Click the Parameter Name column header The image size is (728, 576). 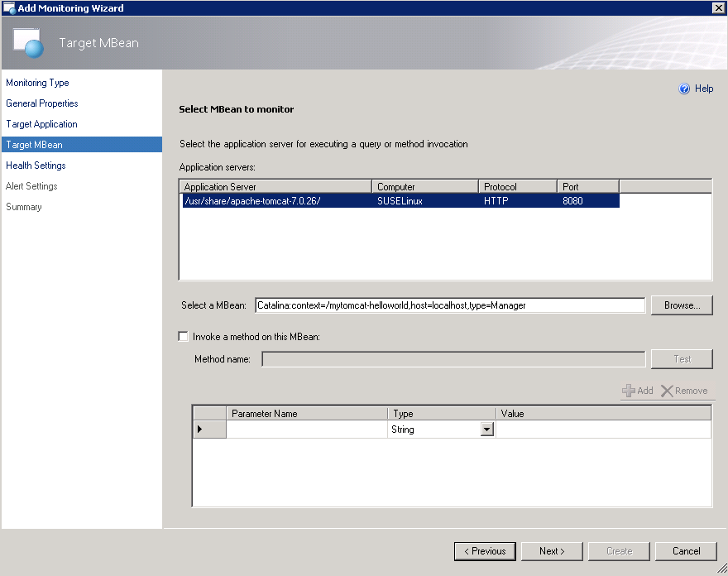point(307,414)
